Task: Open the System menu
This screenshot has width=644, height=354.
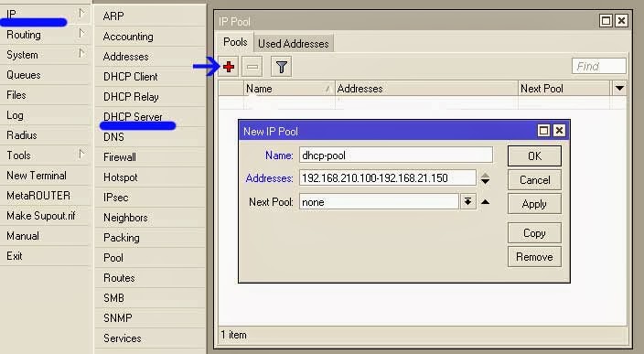Action: [44, 55]
